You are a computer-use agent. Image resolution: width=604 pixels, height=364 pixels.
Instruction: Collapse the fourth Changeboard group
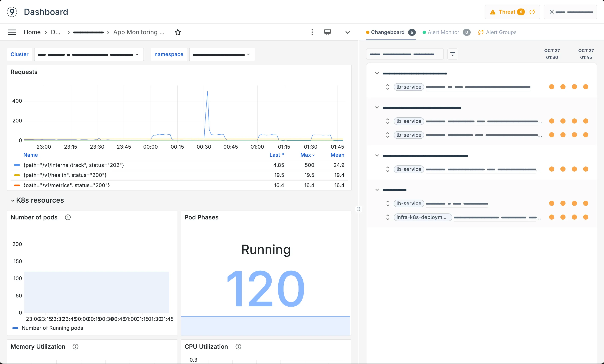(x=377, y=190)
